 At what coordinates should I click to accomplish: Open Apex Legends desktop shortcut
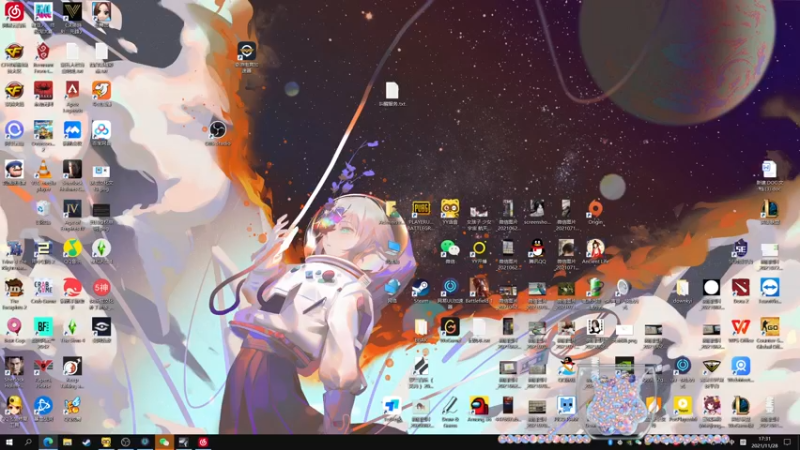[72, 91]
